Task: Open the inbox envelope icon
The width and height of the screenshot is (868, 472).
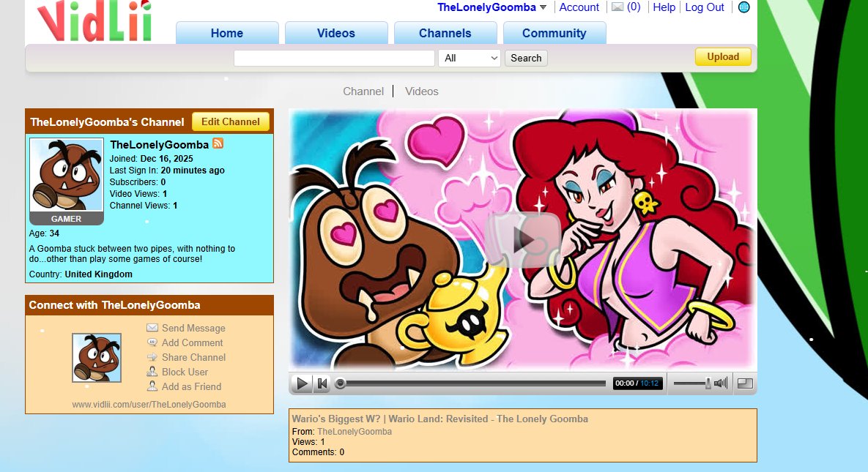Action: [617, 7]
